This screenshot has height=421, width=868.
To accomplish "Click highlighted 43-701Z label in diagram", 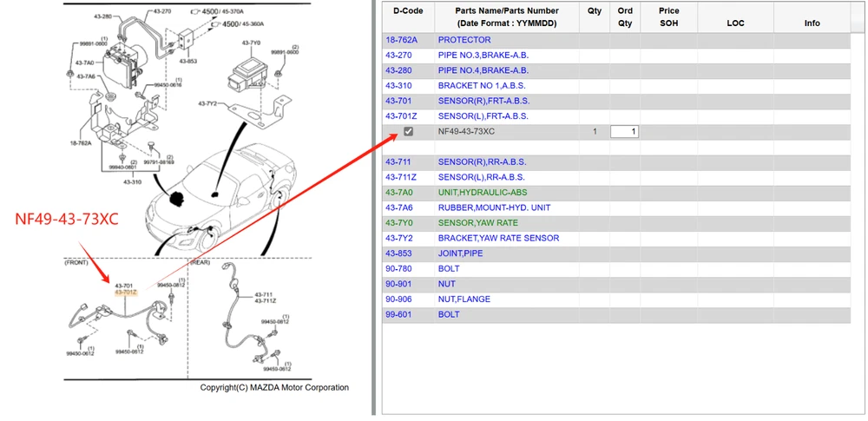I will pyautogui.click(x=125, y=293).
